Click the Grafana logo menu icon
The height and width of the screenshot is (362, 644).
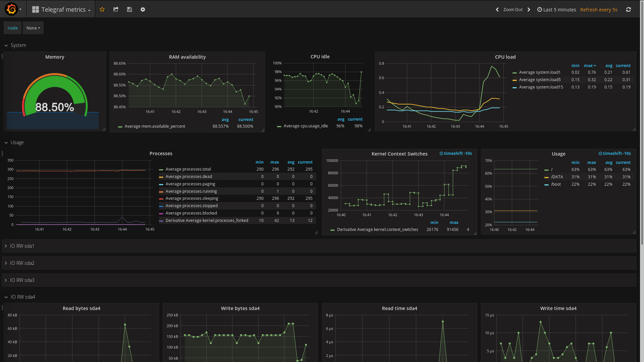(x=11, y=9)
